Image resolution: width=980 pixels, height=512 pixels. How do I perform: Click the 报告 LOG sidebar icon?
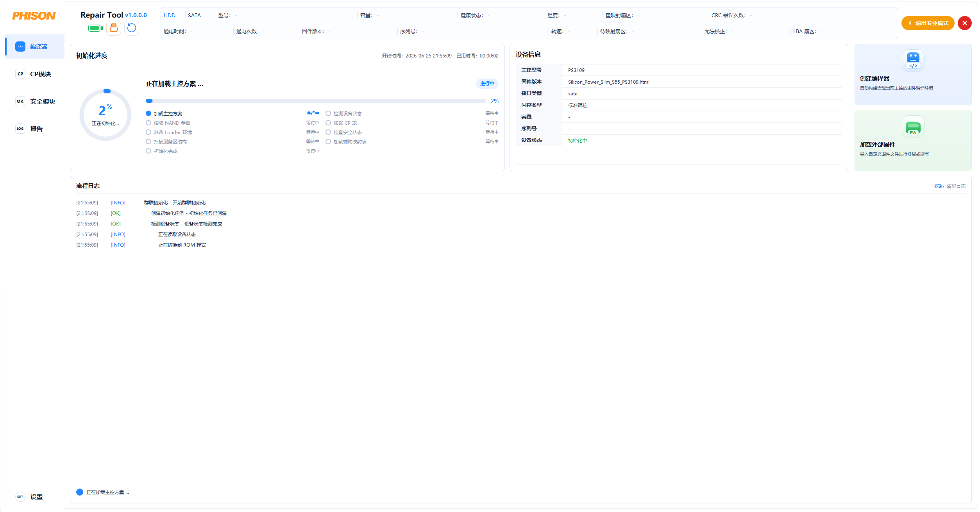click(20, 129)
